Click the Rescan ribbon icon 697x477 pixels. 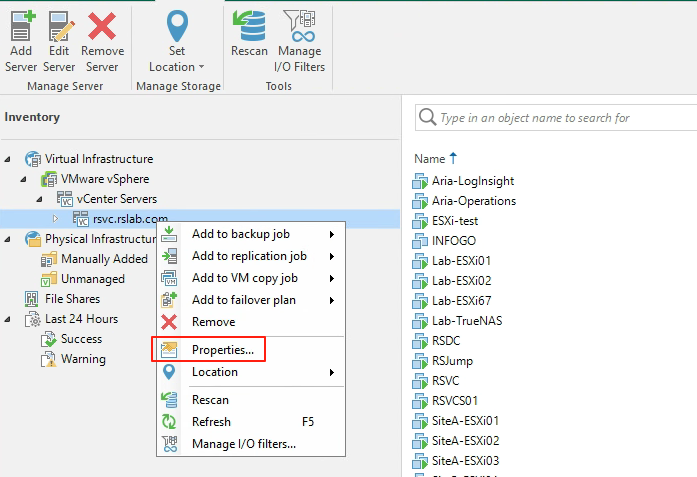point(249,26)
